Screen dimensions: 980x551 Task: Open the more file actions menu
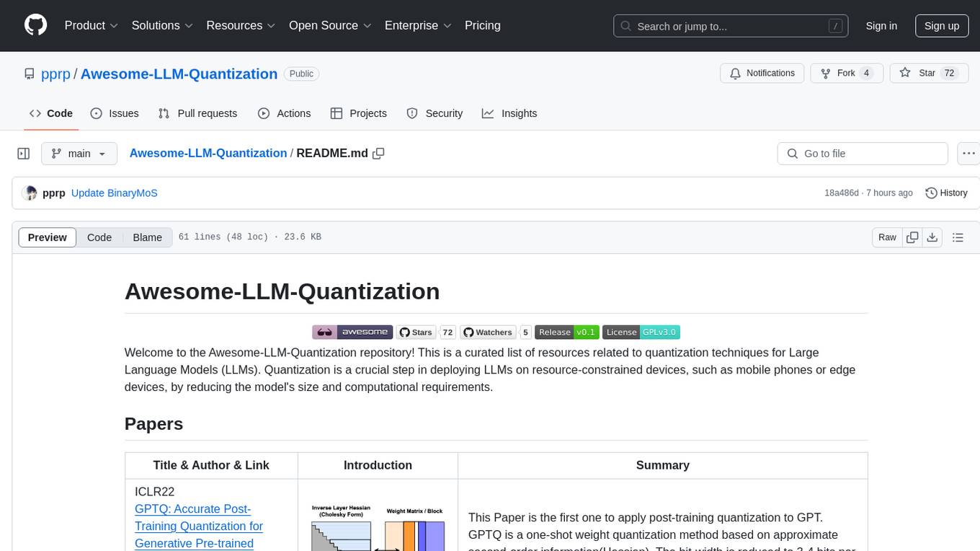[x=969, y=154]
